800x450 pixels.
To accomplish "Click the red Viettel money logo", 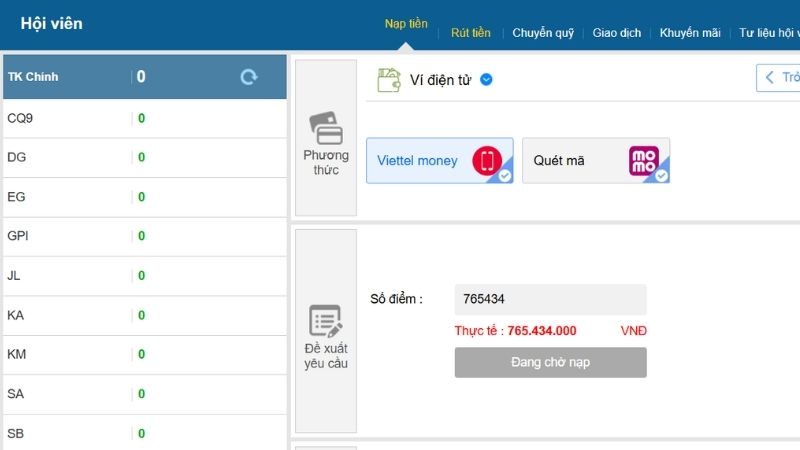I will [487, 161].
